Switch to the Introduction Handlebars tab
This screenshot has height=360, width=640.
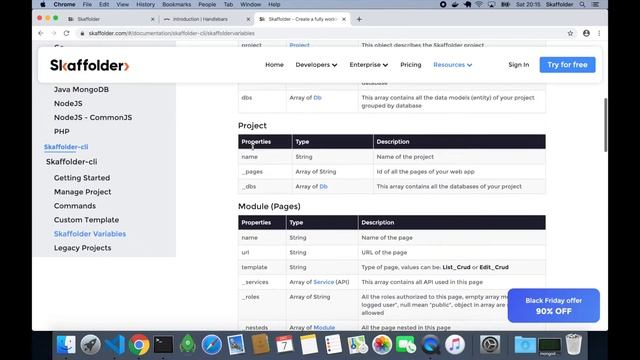(205, 19)
